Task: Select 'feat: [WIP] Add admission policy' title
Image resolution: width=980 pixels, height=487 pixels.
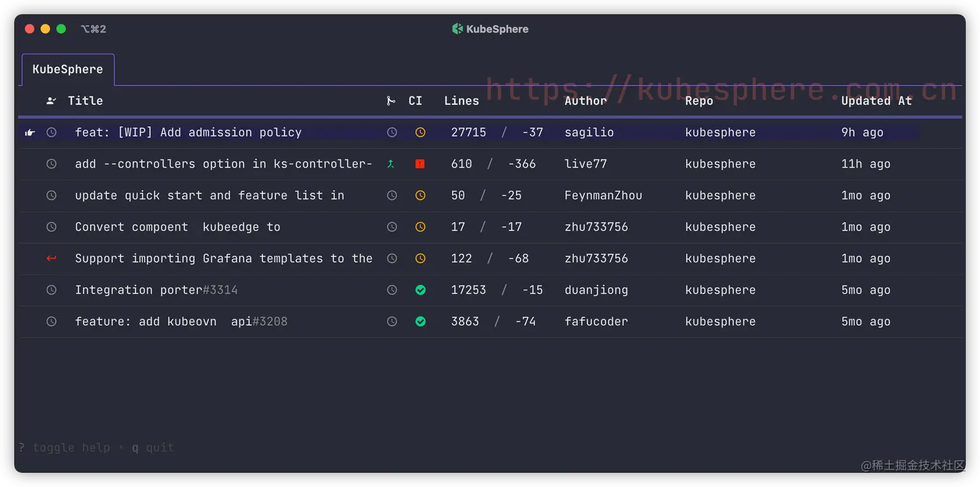Action: tap(189, 132)
